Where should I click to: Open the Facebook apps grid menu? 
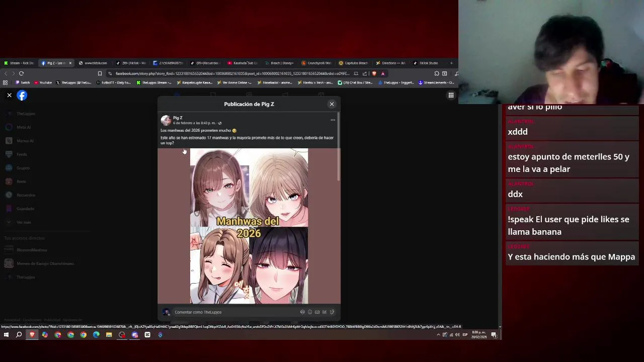451,95
